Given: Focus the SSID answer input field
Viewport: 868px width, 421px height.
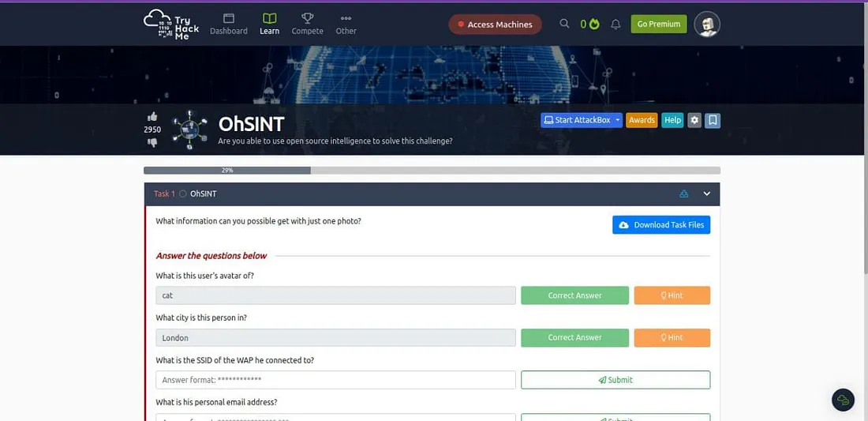Looking at the screenshot, I should pyautogui.click(x=335, y=379).
